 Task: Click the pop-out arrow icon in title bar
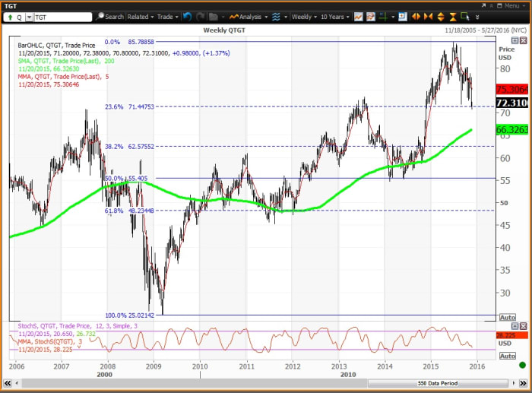pyautogui.click(x=483, y=6)
